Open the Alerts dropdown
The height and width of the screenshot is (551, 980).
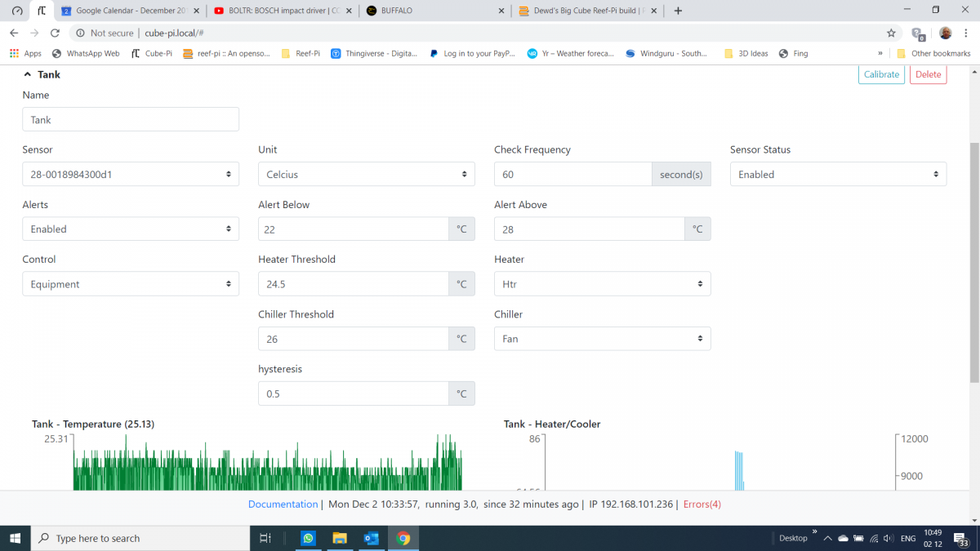tap(131, 229)
